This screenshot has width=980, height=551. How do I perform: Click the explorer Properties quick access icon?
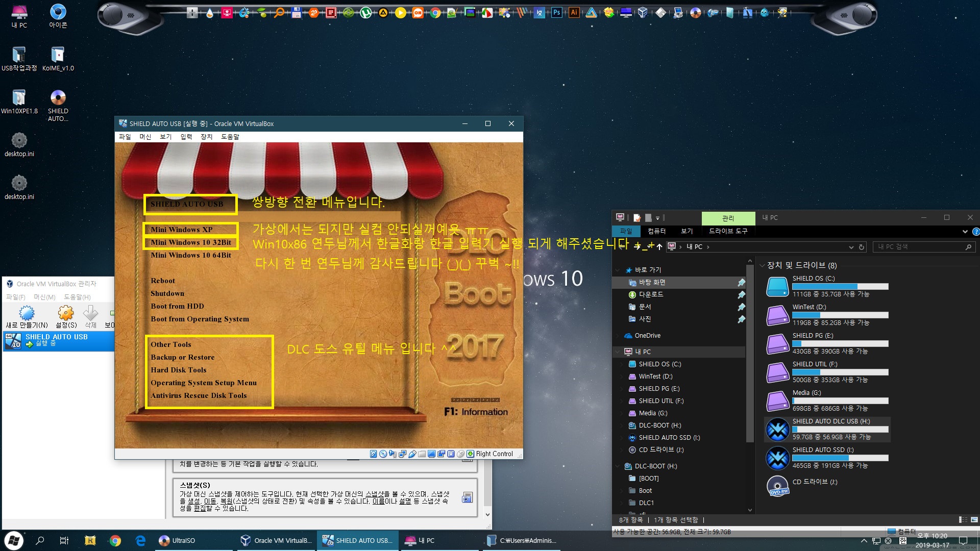(x=637, y=218)
